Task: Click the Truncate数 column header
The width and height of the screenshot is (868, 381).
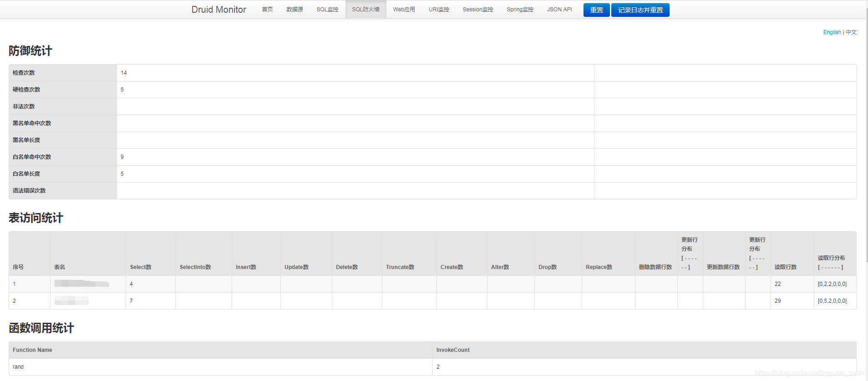Action: tap(400, 267)
